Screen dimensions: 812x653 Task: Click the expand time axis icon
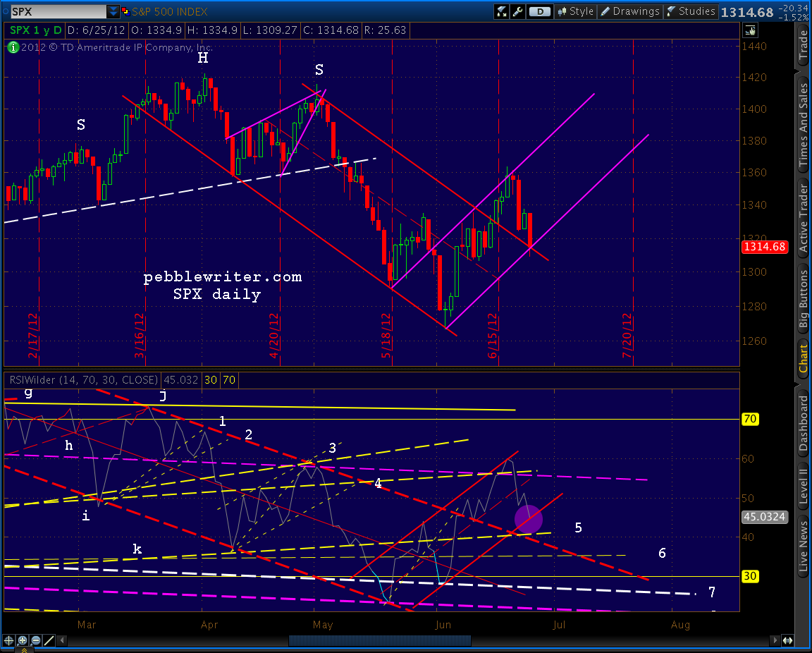tap(787, 640)
